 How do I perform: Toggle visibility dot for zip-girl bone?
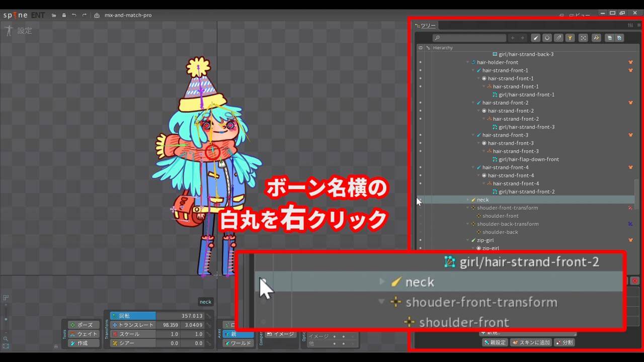pos(420,240)
